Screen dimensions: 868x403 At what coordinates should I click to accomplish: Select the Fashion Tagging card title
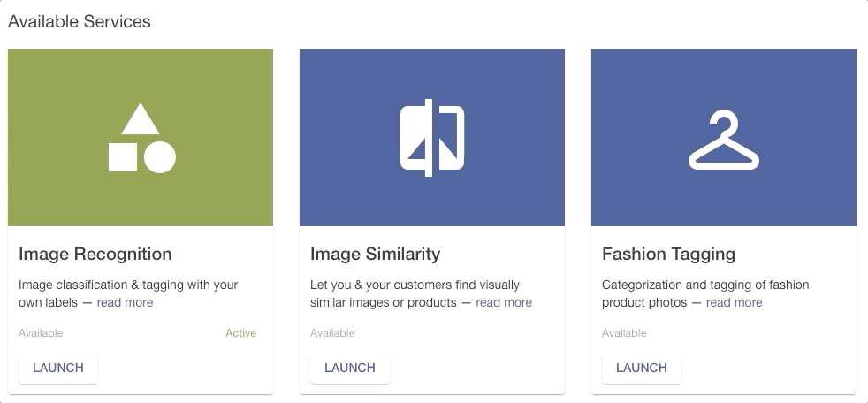click(669, 255)
